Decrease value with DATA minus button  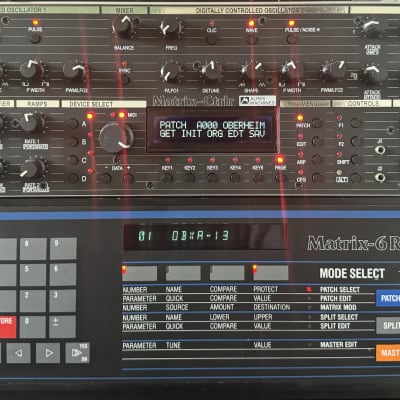106,178
